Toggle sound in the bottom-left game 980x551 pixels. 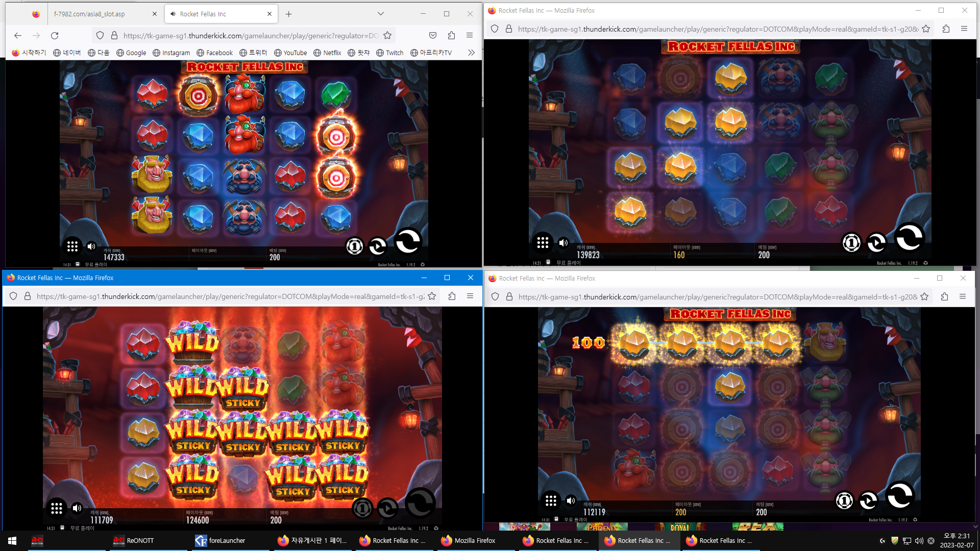(x=77, y=508)
